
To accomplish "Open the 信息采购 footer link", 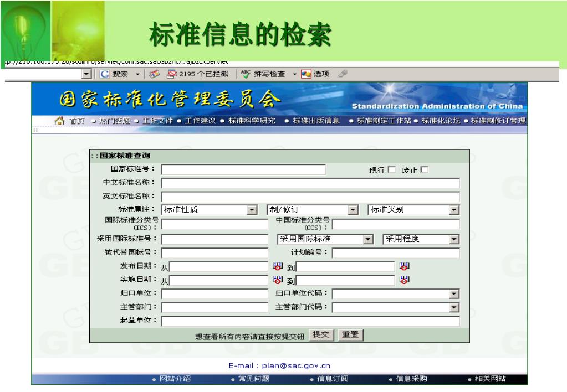I will 411,379.
